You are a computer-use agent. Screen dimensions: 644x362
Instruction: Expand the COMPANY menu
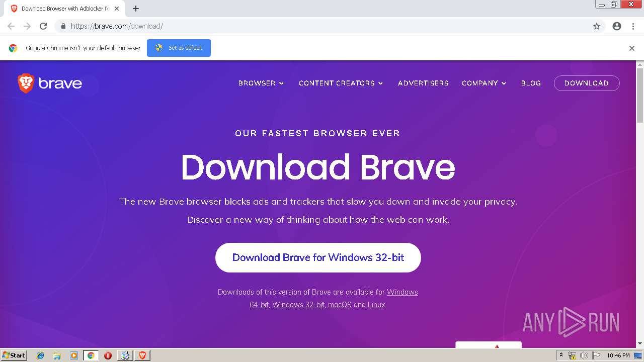tap(484, 83)
